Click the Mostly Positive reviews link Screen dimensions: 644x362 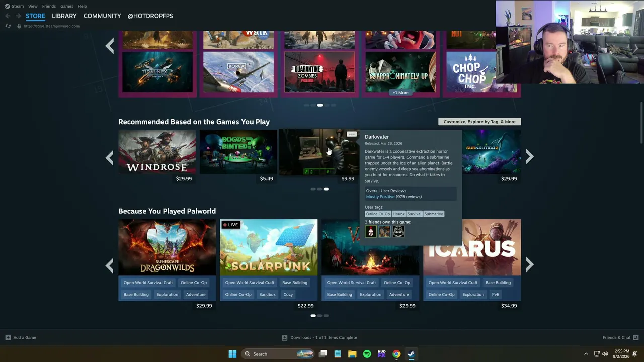(380, 197)
